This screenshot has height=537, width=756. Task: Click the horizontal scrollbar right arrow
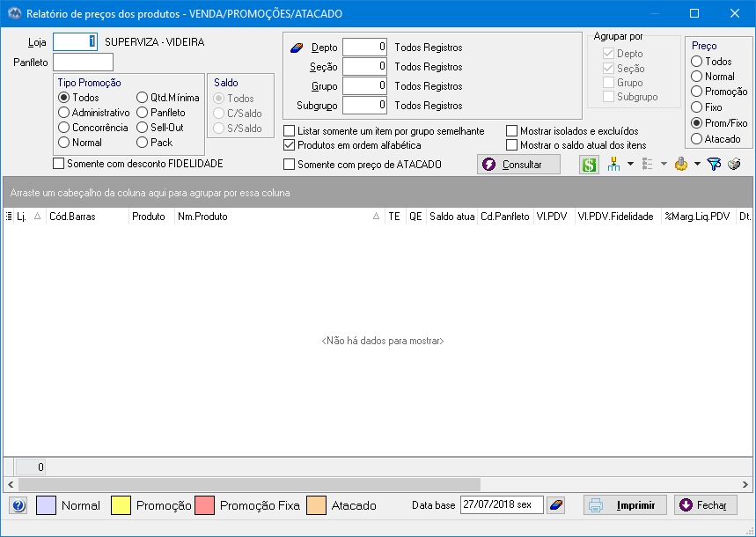pyautogui.click(x=745, y=484)
